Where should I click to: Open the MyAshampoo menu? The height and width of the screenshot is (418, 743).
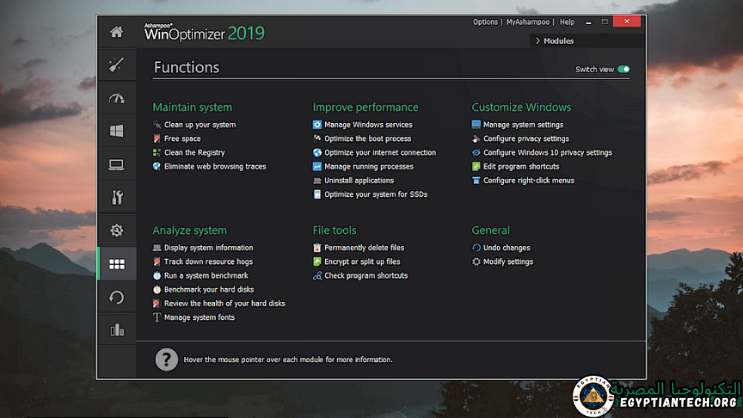point(528,22)
